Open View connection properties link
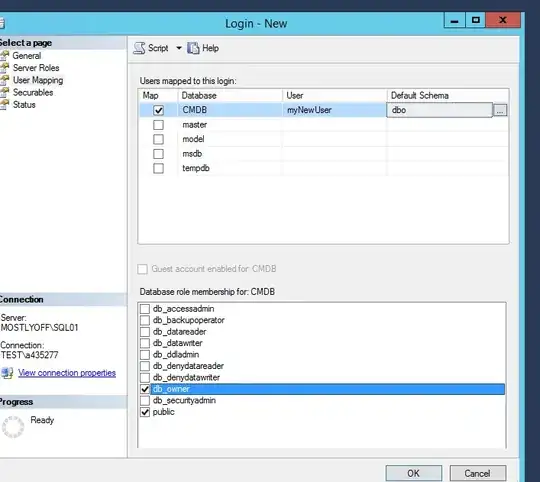 pos(67,373)
